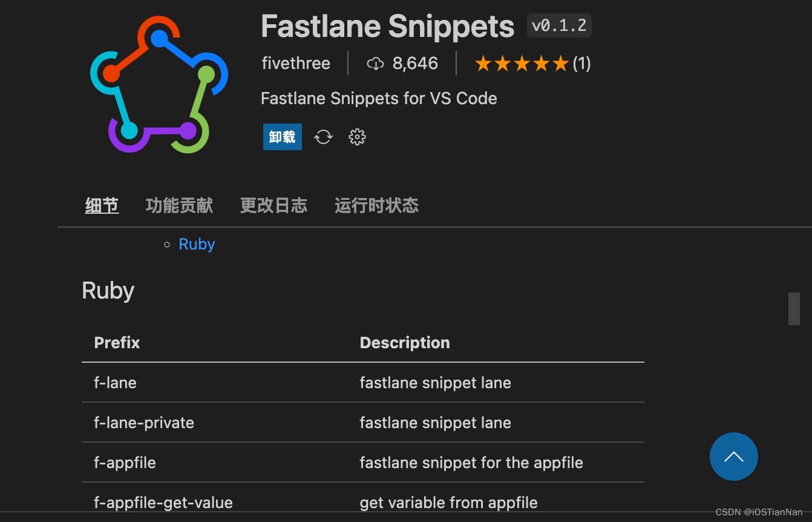Click the 卸载 uninstall button

point(282,137)
